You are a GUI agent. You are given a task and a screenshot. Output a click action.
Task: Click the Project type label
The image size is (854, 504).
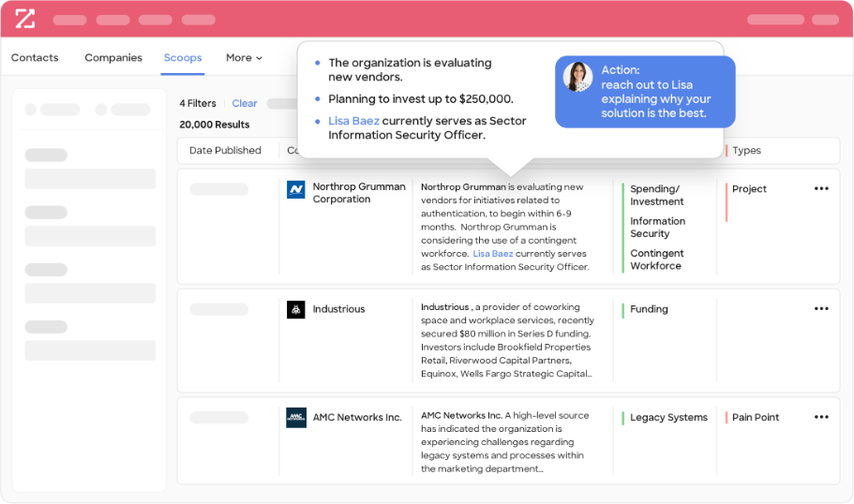pos(749,189)
